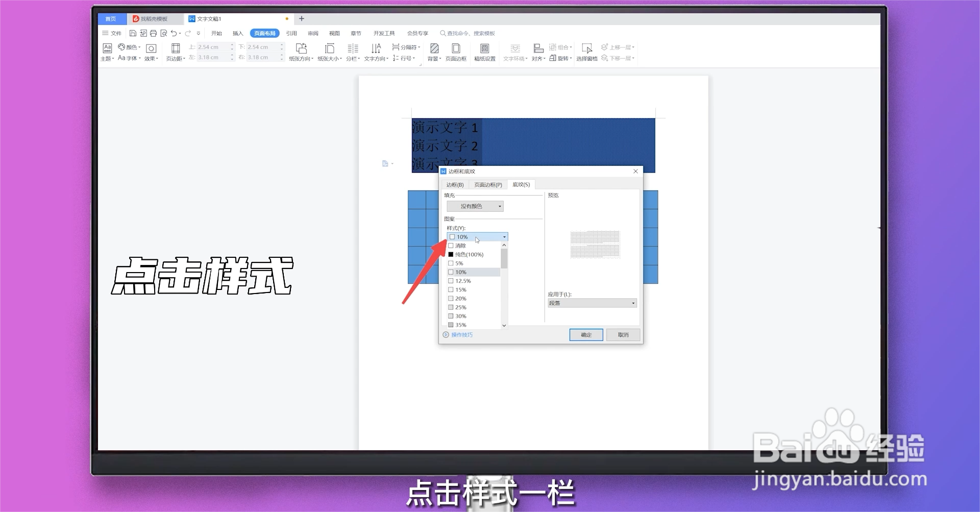Expand the quick access toolbar customize arrow
The width and height of the screenshot is (980, 512).
click(199, 33)
